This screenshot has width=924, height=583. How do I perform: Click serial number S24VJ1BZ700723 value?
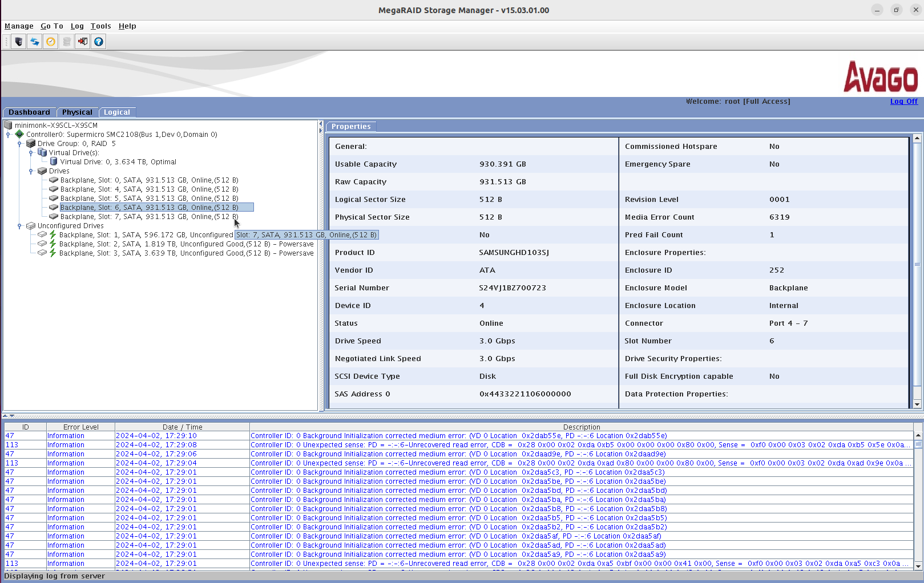coord(513,288)
